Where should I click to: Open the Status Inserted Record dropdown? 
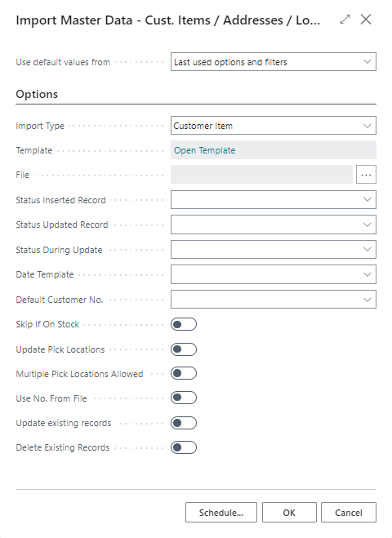(274, 200)
